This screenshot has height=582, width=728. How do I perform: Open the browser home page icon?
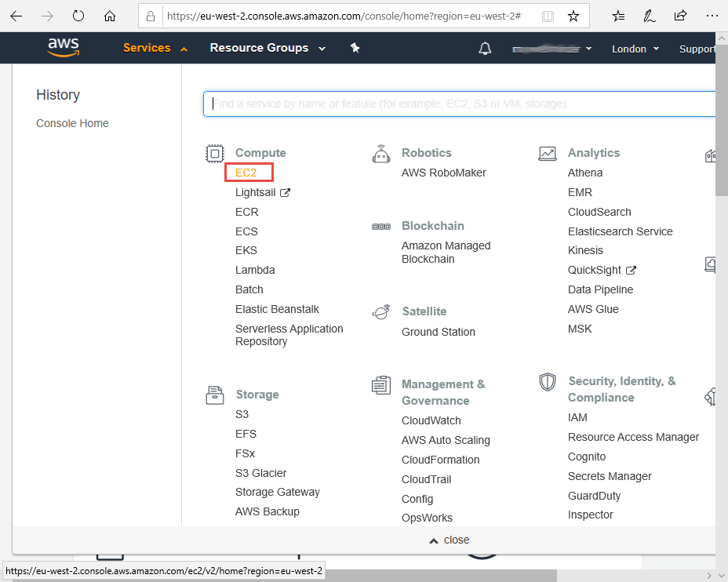tap(110, 16)
